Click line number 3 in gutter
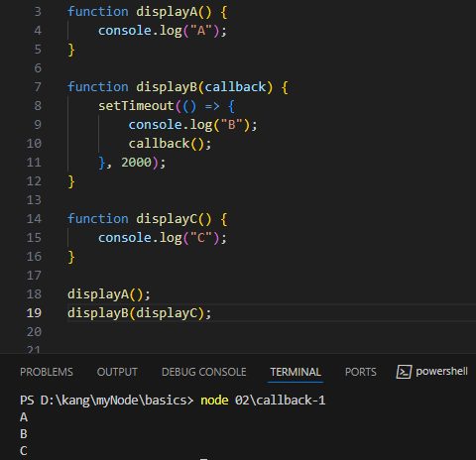 click(38, 12)
